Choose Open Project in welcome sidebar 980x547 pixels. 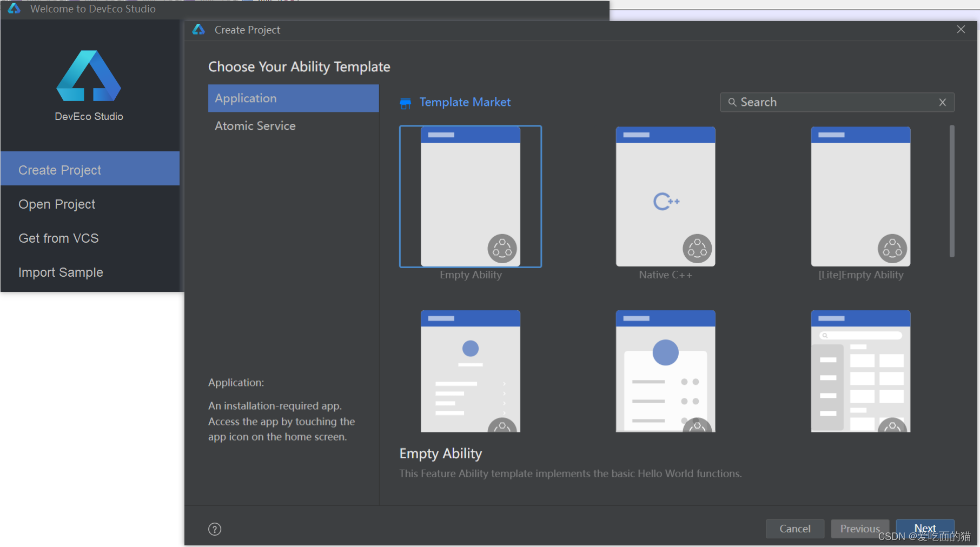click(90, 204)
